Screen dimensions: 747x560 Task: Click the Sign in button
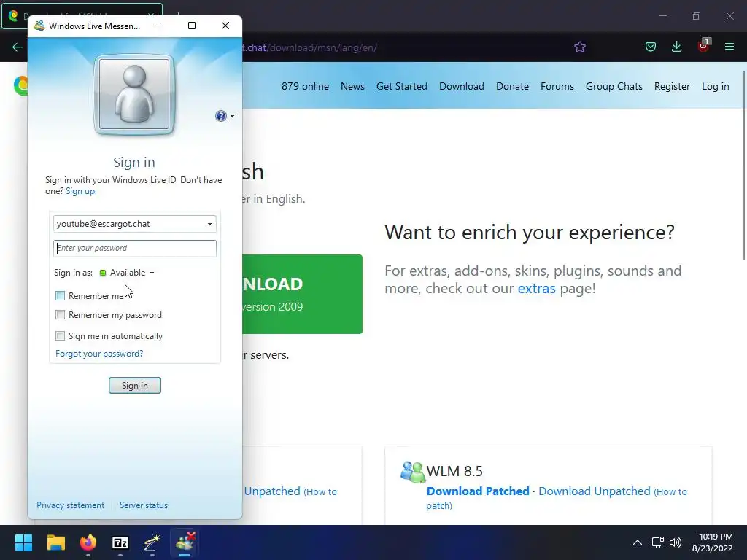tap(135, 385)
